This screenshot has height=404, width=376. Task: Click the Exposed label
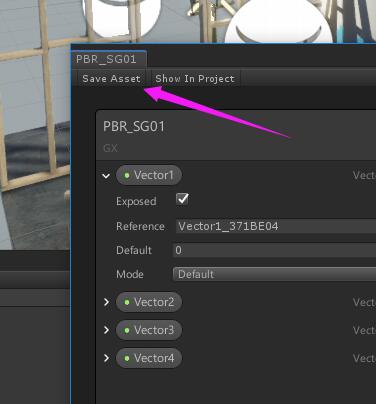(x=136, y=201)
